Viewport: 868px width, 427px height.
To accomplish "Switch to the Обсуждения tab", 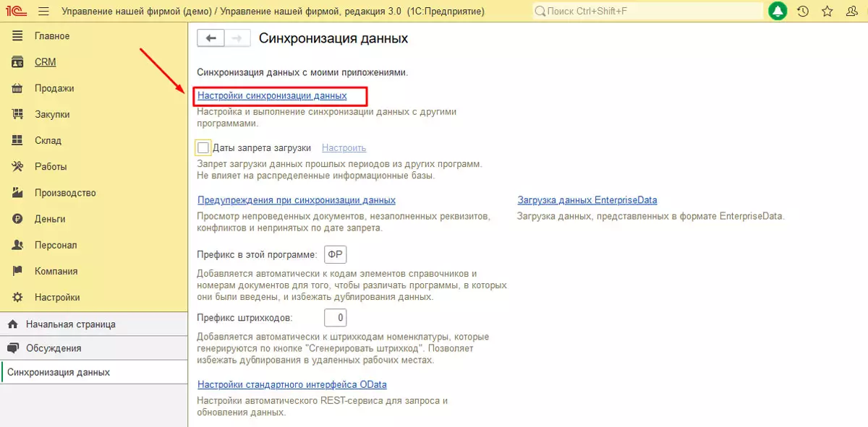I will [94, 348].
